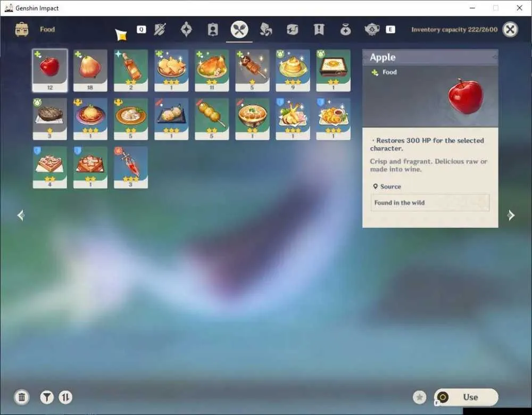Select the roast chicken dish with quantity 11
Image resolution: width=532 pixels, height=415 pixels.
point(212,70)
